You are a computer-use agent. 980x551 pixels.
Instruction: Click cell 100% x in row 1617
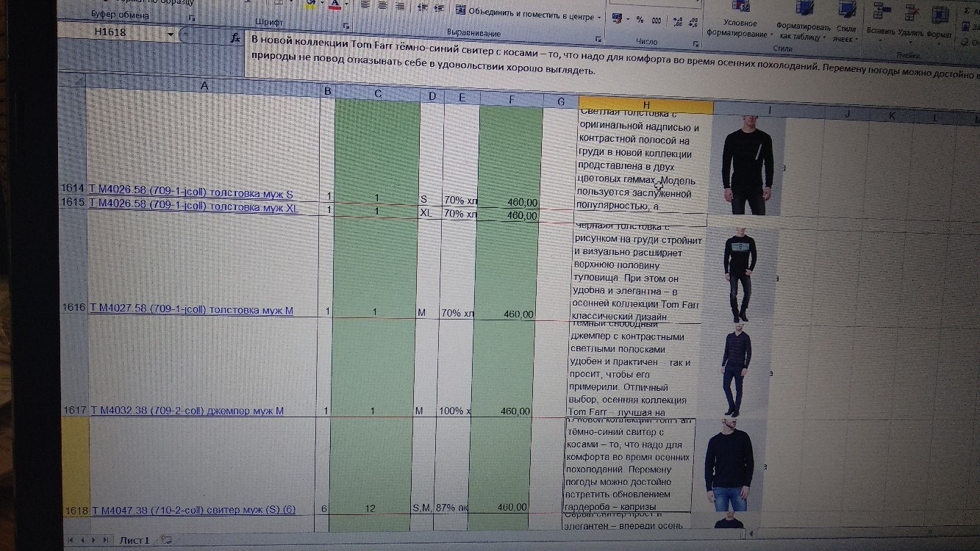[456, 367]
